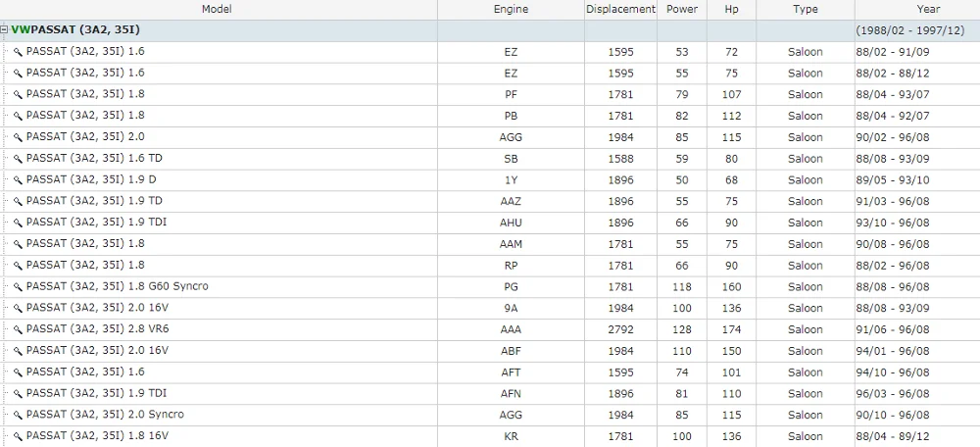Screen dimensions: 980x447
Task: Open the PASSAT 2.0 16V model with ABF engine
Action: (97, 351)
